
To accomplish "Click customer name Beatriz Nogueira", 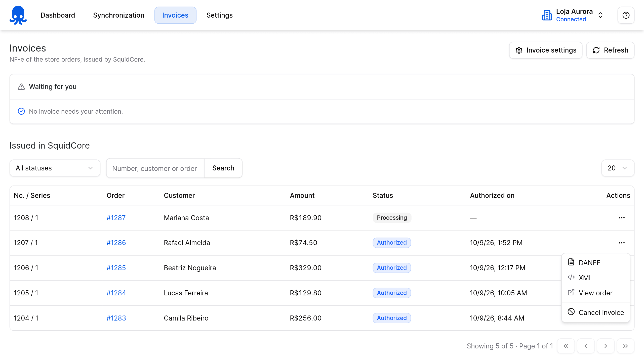I will click(x=190, y=268).
